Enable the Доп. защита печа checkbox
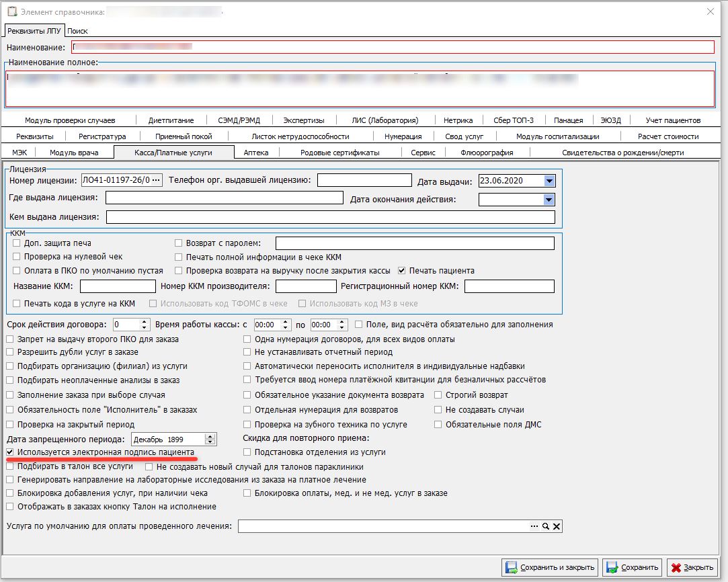 [17, 243]
